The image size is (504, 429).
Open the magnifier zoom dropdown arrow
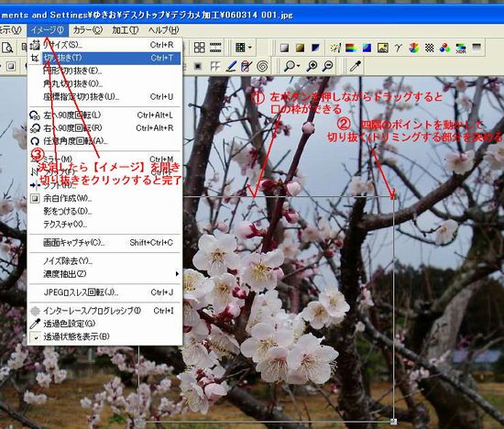(x=299, y=66)
